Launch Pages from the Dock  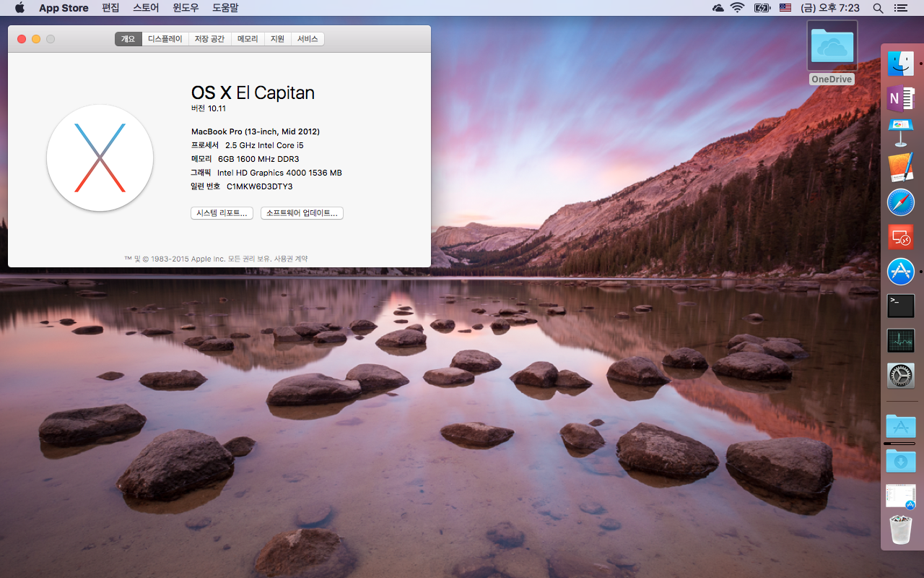[x=901, y=168]
